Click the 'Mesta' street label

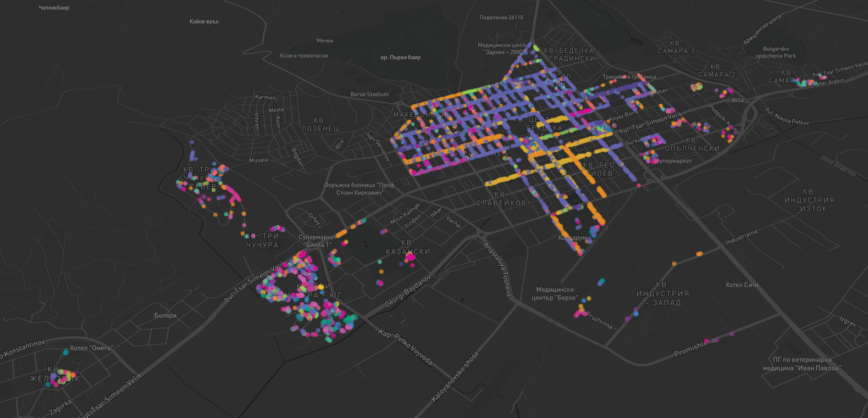276,110
